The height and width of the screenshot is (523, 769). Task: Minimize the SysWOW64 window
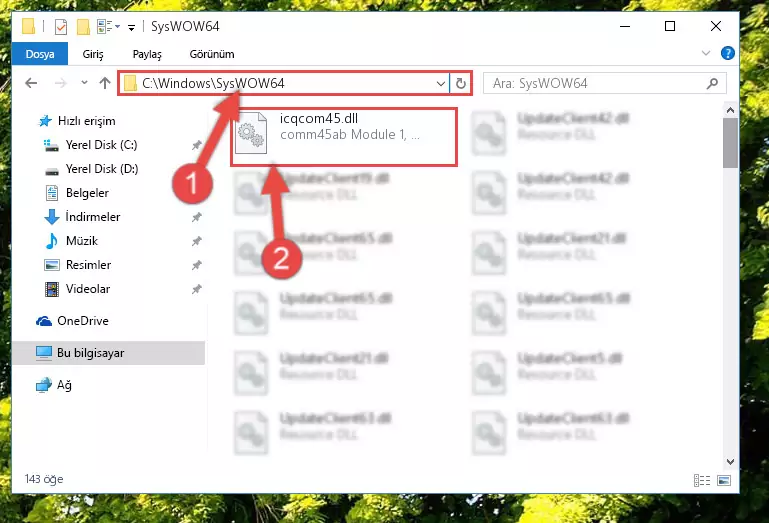pyautogui.click(x=625, y=26)
